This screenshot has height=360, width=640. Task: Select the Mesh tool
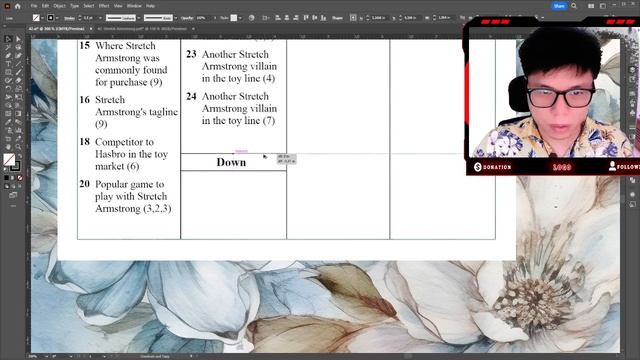tap(8, 113)
